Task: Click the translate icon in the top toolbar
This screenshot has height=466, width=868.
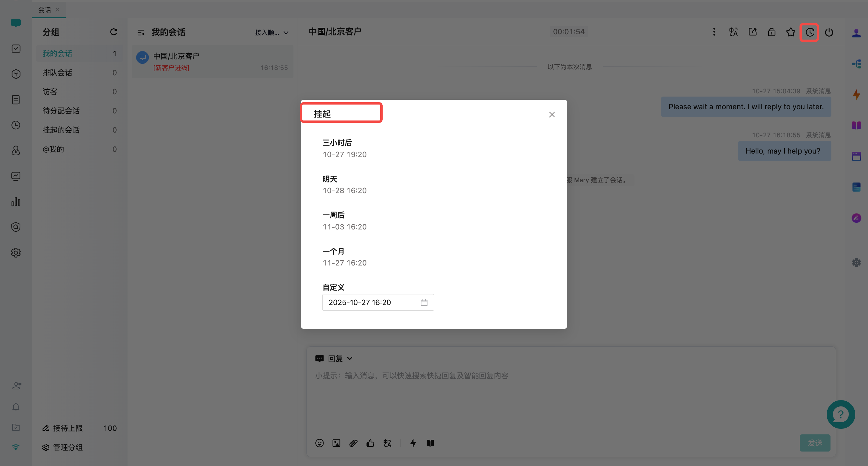Action: [x=733, y=32]
